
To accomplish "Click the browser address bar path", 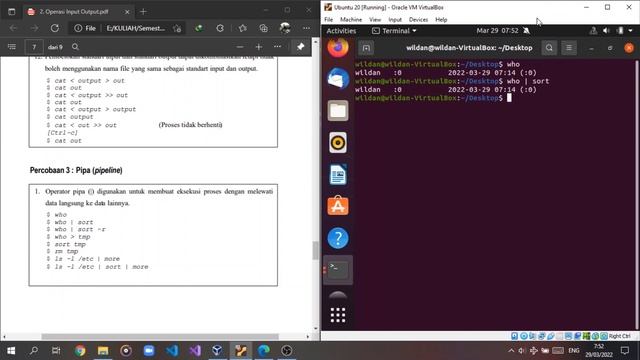I will pyautogui.click(x=136, y=28).
